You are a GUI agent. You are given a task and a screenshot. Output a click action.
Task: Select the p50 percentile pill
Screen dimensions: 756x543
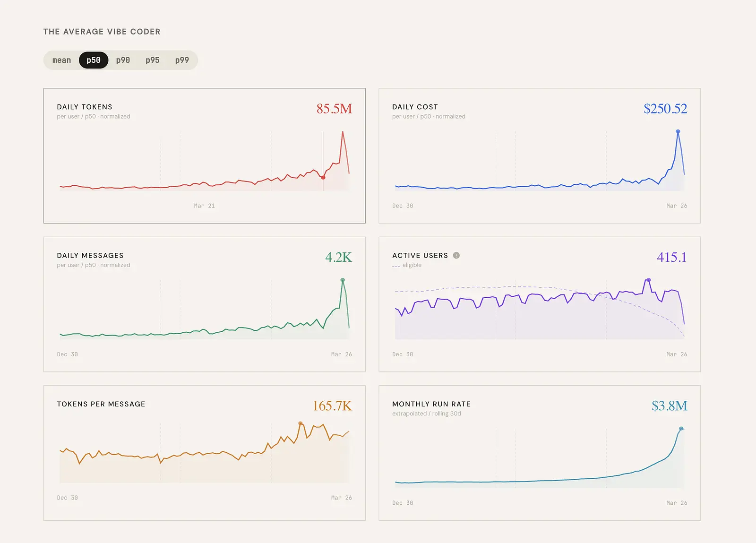94,60
